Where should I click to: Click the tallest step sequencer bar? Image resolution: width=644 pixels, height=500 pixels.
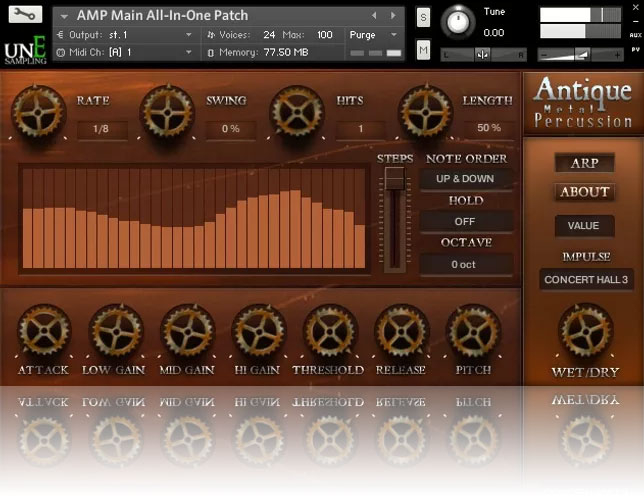(295, 229)
